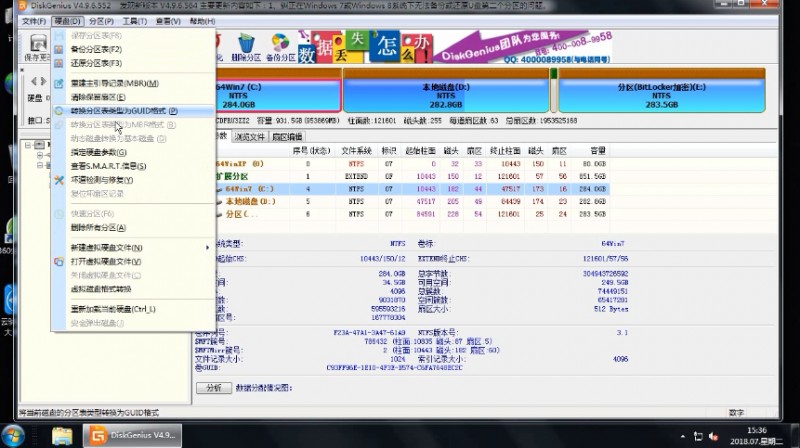800x448 pixels.
Task: Select 查看S.M.A.R.T.信息 menu entry
Action: coord(133,166)
